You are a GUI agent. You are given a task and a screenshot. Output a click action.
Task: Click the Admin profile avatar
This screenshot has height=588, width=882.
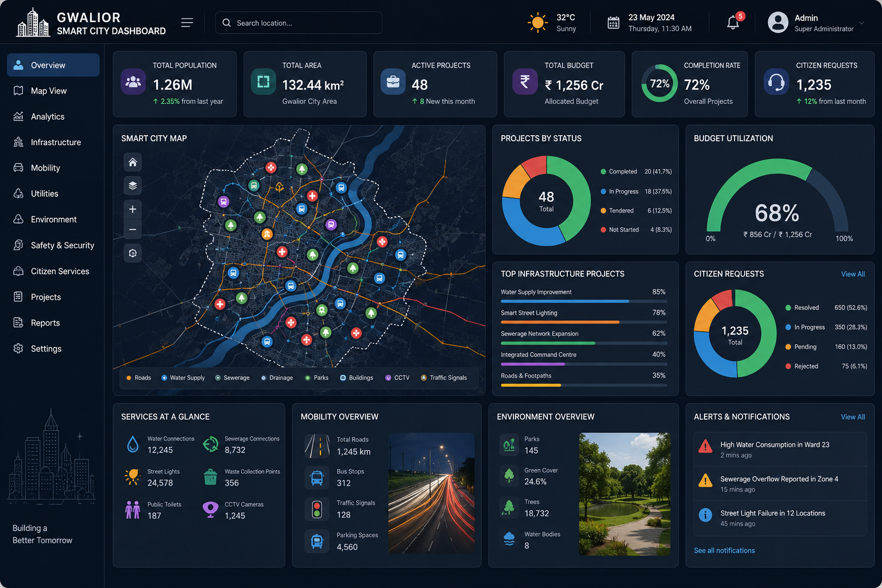coord(778,22)
